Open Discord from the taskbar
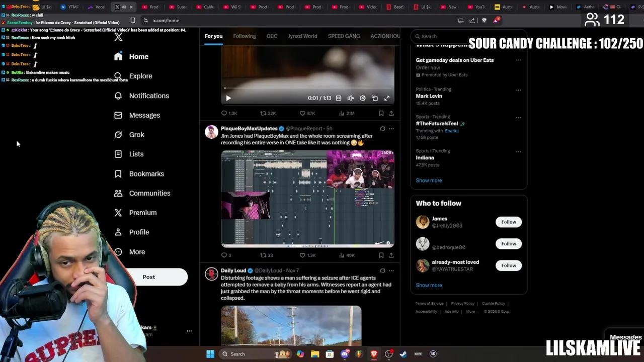This screenshot has height=362, width=644. pos(345,354)
